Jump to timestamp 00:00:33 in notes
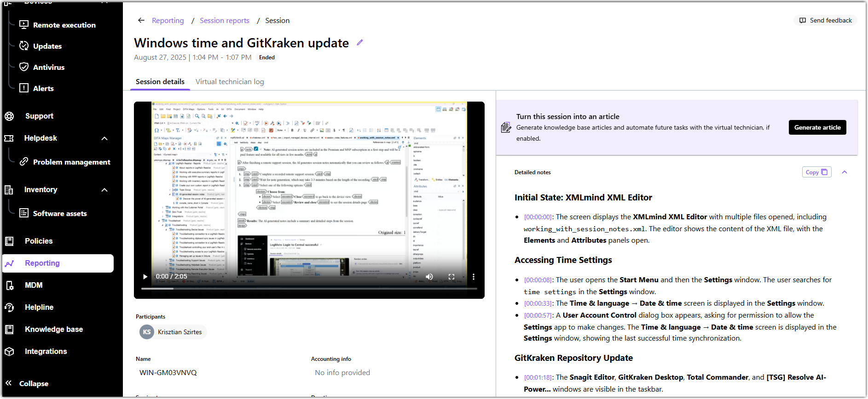 point(538,303)
